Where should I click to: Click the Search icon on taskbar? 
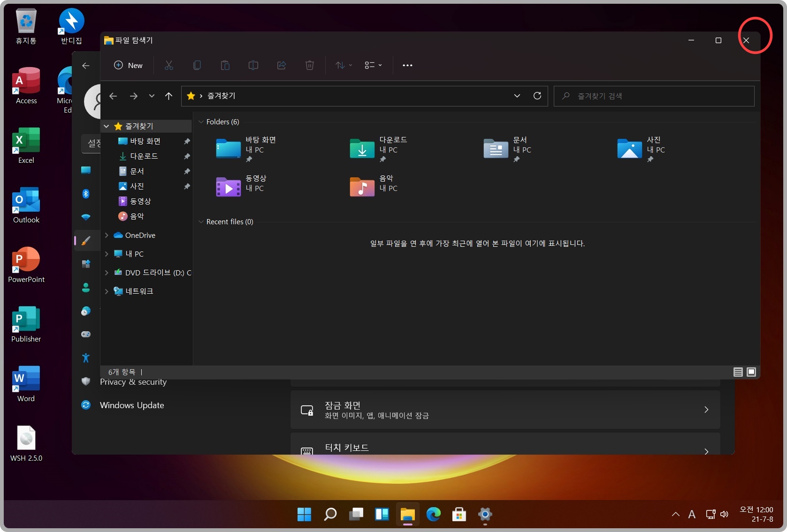[x=330, y=514]
